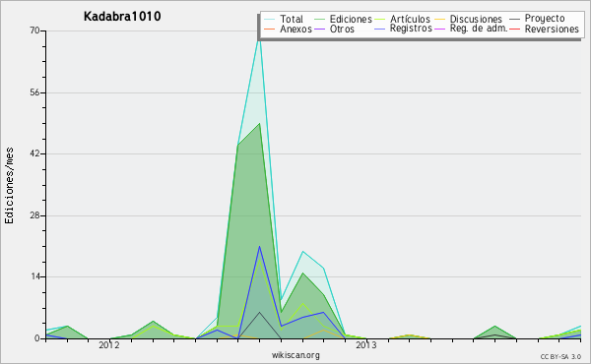The height and width of the screenshot is (364, 591).
Task: Select the Artículos legend label
Action: coord(410,19)
